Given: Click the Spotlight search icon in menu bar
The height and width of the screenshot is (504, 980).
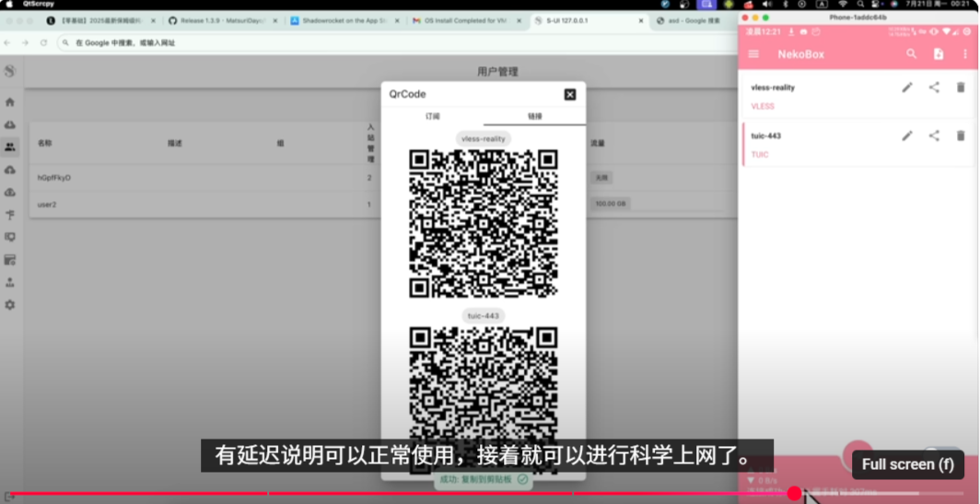Looking at the screenshot, I should [x=860, y=4].
